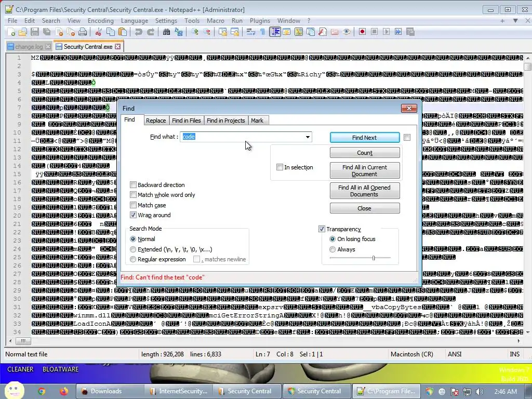Click the Save Recorded Macro icon
Viewport: 532px width, 399px height.
[410, 32]
